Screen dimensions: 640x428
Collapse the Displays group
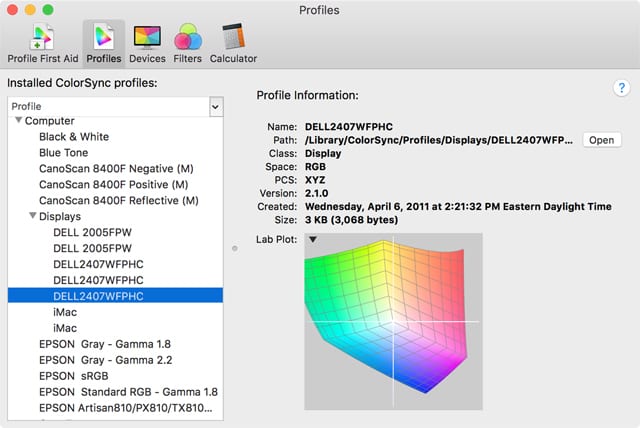(32, 216)
